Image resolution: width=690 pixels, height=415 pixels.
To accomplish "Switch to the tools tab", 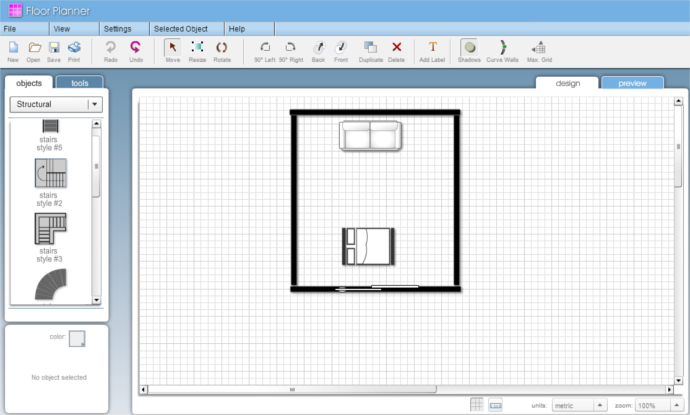I will pyautogui.click(x=80, y=83).
